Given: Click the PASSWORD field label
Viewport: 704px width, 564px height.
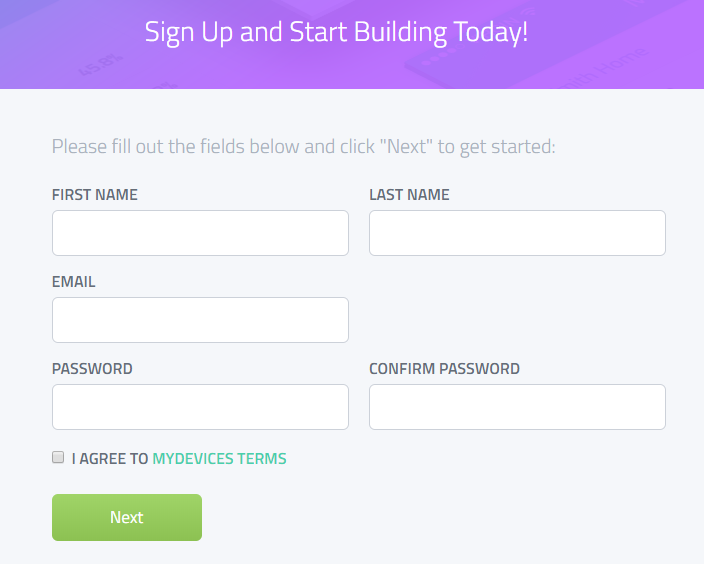Looking at the screenshot, I should (x=92, y=369).
